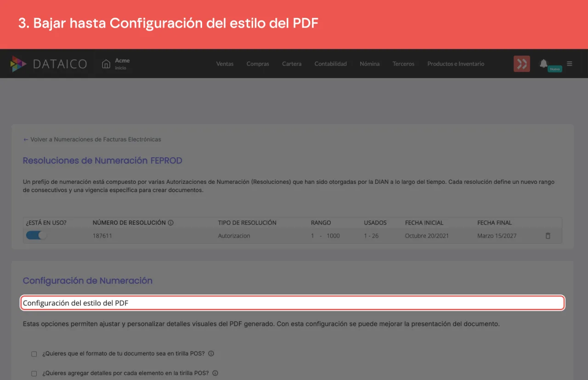Screen dimensions: 588x380
Task: Click the start date Octubre 20/2021
Action: click(x=427, y=236)
